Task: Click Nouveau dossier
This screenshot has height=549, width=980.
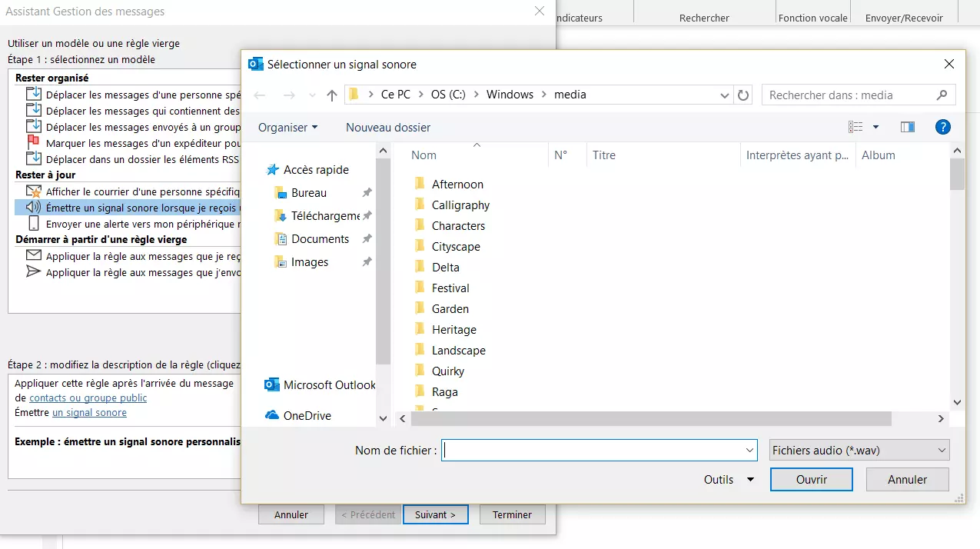Action: [388, 127]
